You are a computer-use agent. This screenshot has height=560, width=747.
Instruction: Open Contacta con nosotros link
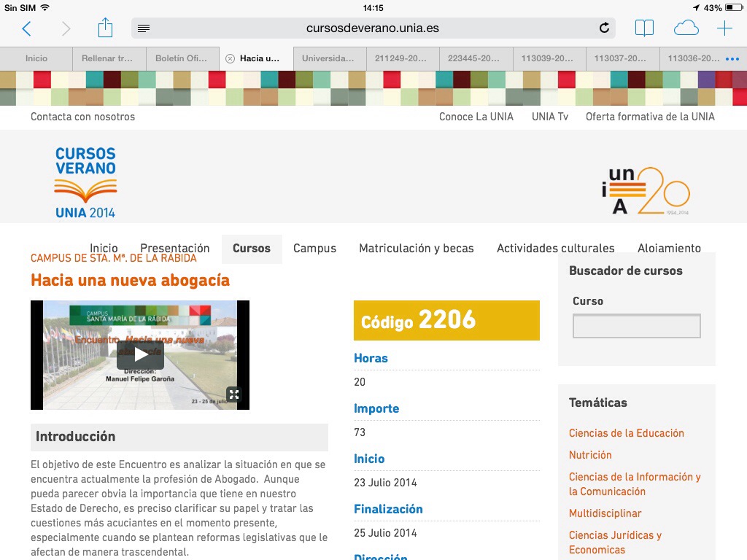coord(82,117)
